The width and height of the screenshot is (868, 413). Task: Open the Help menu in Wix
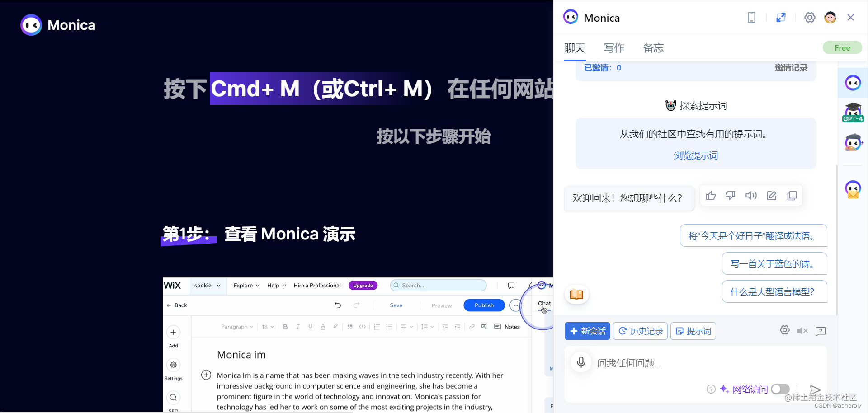click(x=276, y=285)
